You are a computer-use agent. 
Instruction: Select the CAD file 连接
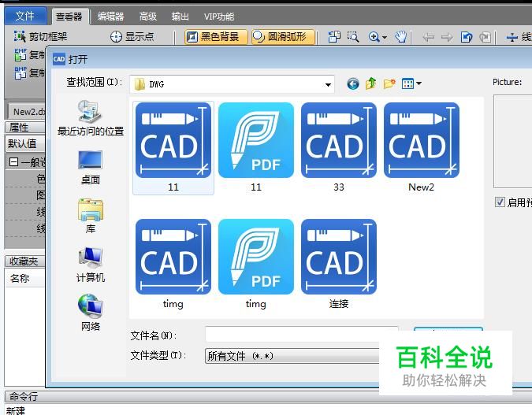coord(339,264)
